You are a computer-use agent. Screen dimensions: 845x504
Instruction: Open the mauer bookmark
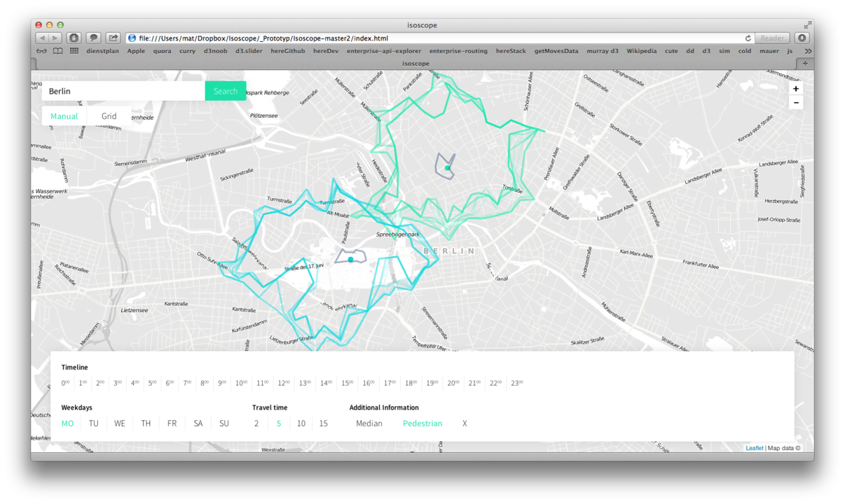(x=769, y=51)
